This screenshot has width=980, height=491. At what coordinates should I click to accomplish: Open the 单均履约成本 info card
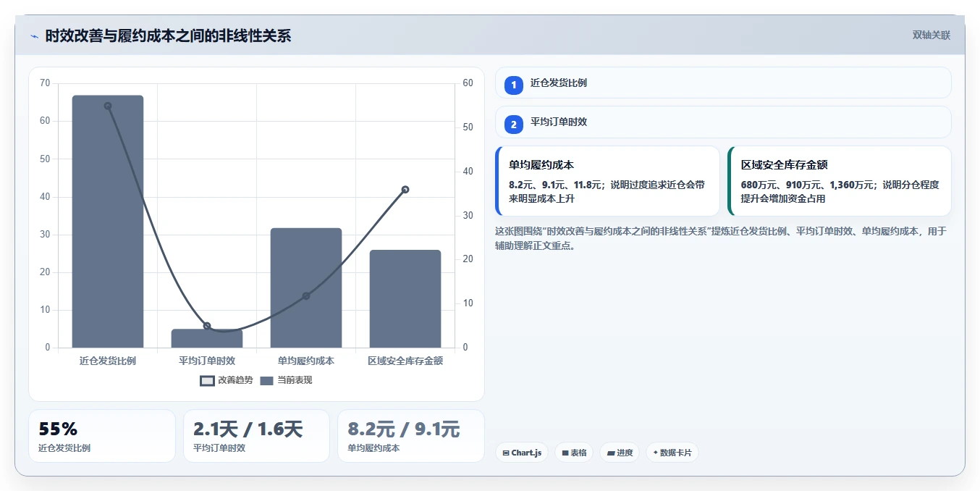607,181
